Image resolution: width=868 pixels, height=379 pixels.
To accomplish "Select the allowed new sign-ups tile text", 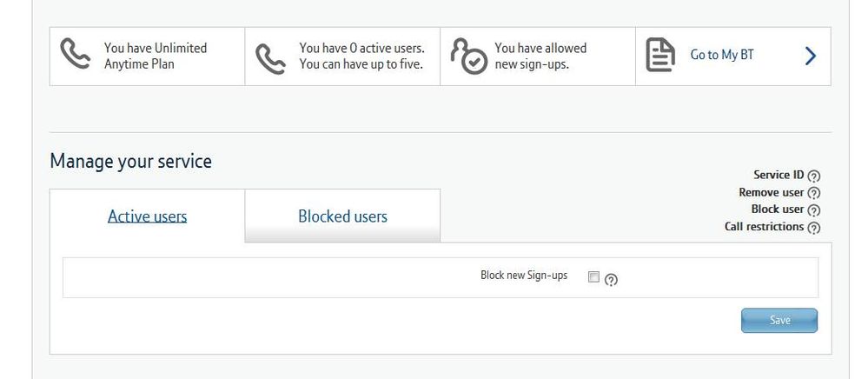I will pos(540,56).
